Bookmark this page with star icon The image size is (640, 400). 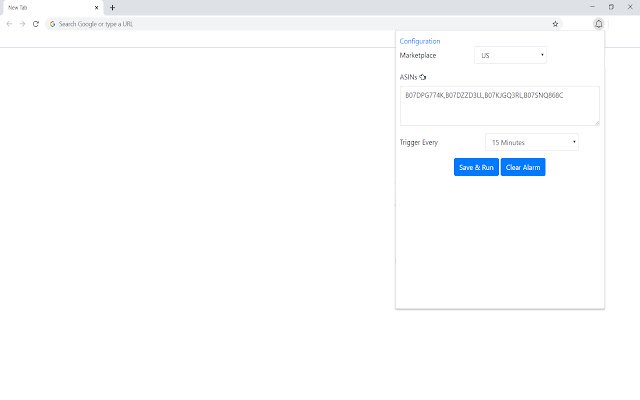coord(555,24)
